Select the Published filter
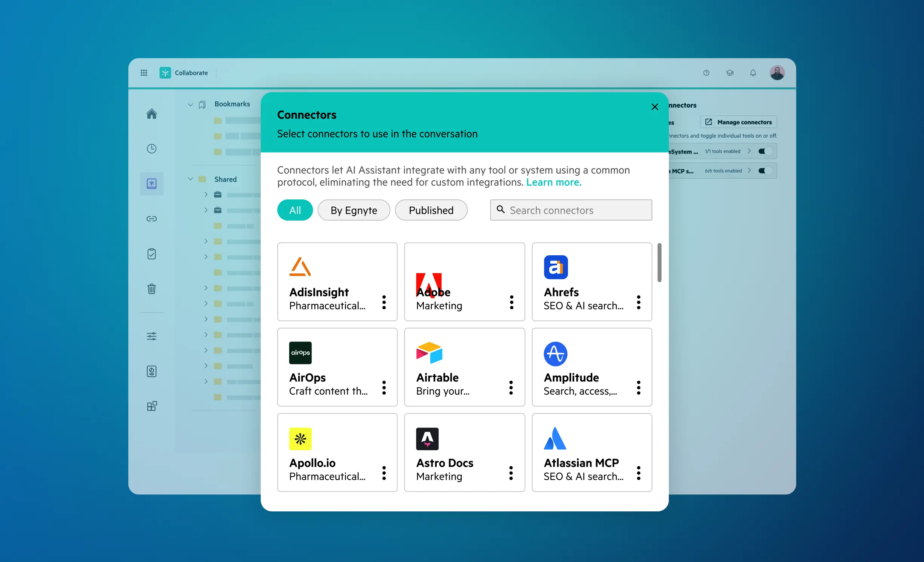 pos(431,210)
